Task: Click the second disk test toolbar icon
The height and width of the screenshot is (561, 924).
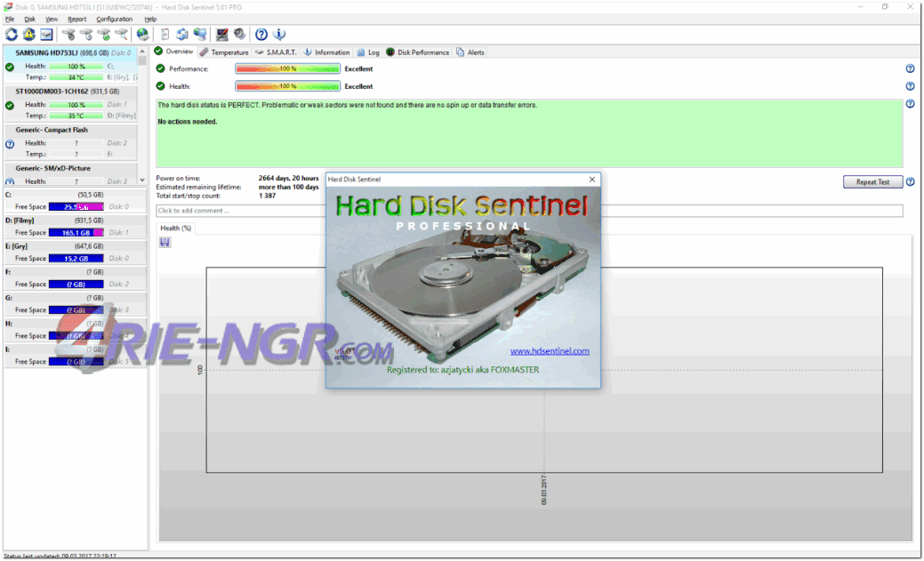Action: tap(86, 34)
